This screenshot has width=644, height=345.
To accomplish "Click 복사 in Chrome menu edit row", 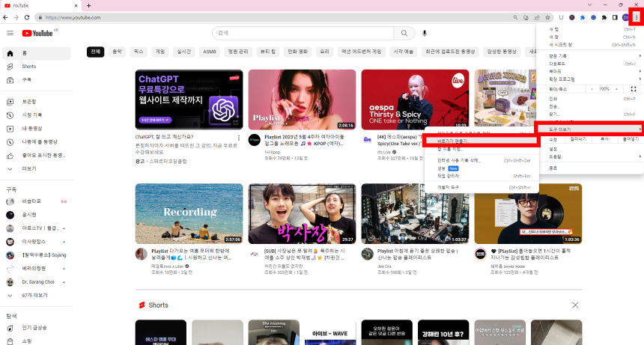I will pos(604,139).
